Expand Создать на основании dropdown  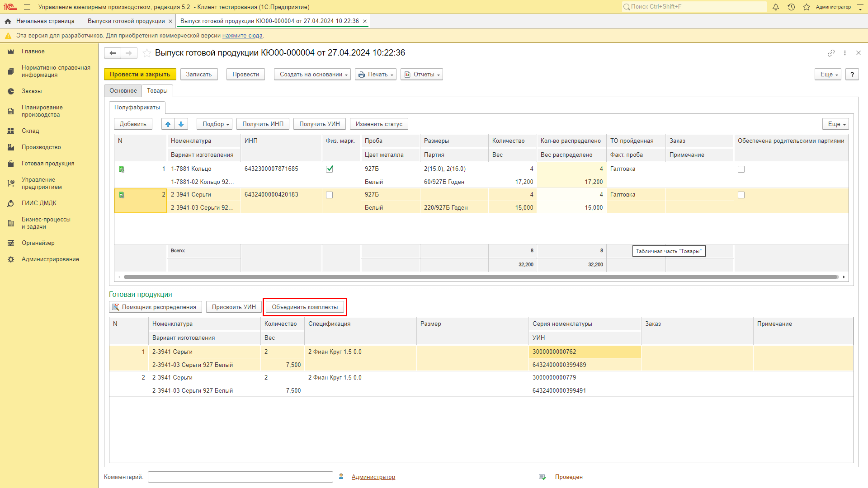312,75
